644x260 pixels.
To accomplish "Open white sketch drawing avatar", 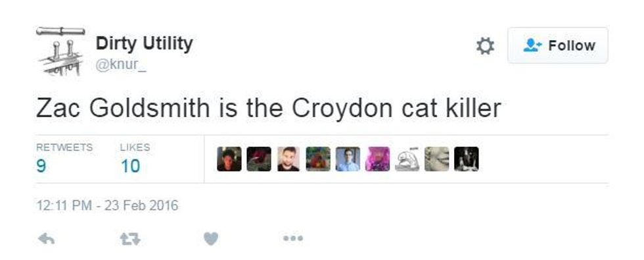I will click(x=407, y=159).
